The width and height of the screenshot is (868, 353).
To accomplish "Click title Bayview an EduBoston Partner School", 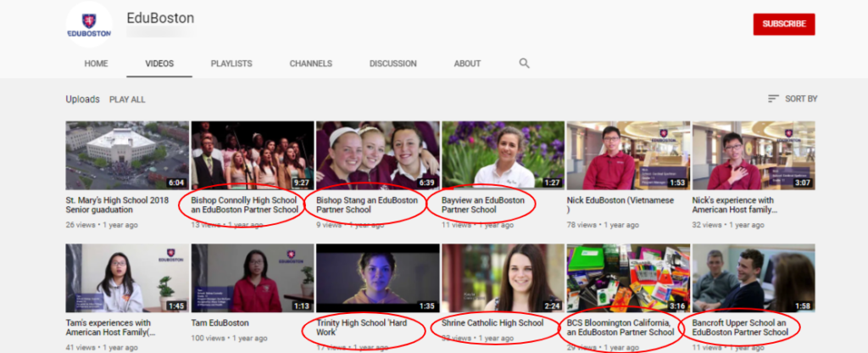I will tap(482, 205).
